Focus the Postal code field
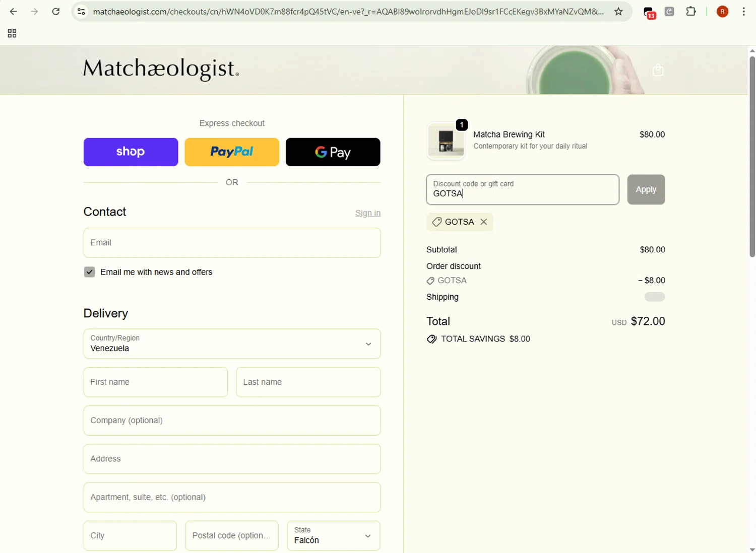Screen dimensions: 756x553 click(232, 536)
